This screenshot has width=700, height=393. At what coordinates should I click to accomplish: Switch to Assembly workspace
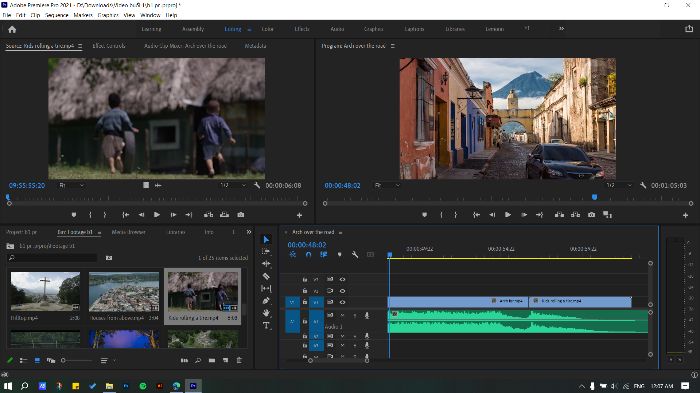pyautogui.click(x=193, y=29)
